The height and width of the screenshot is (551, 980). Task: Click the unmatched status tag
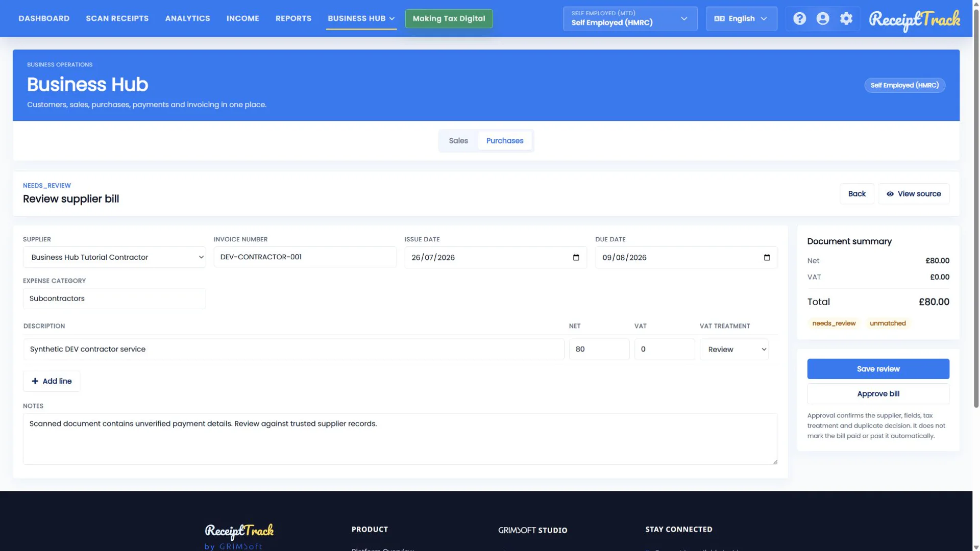888,323
